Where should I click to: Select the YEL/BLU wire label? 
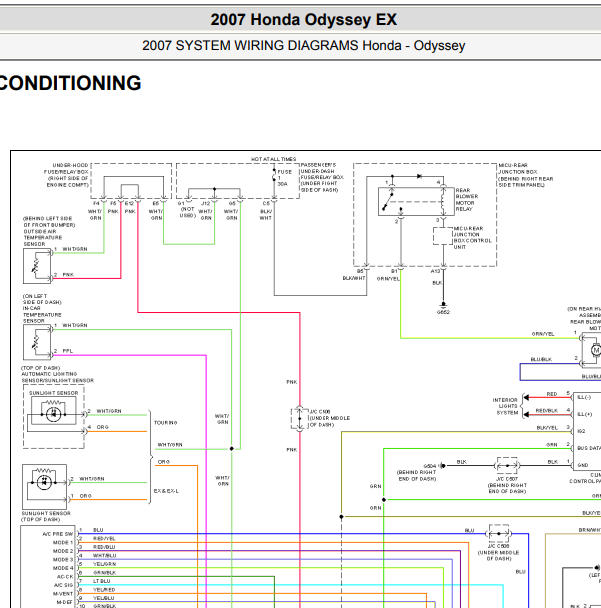104,598
